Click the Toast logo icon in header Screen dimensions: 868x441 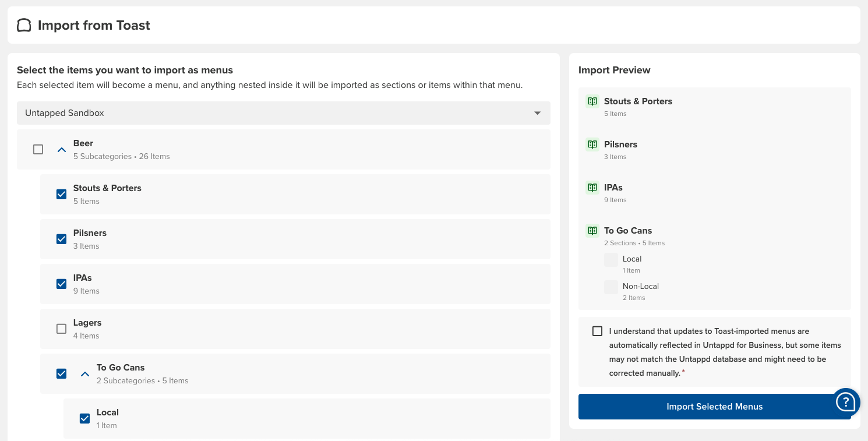(x=24, y=25)
